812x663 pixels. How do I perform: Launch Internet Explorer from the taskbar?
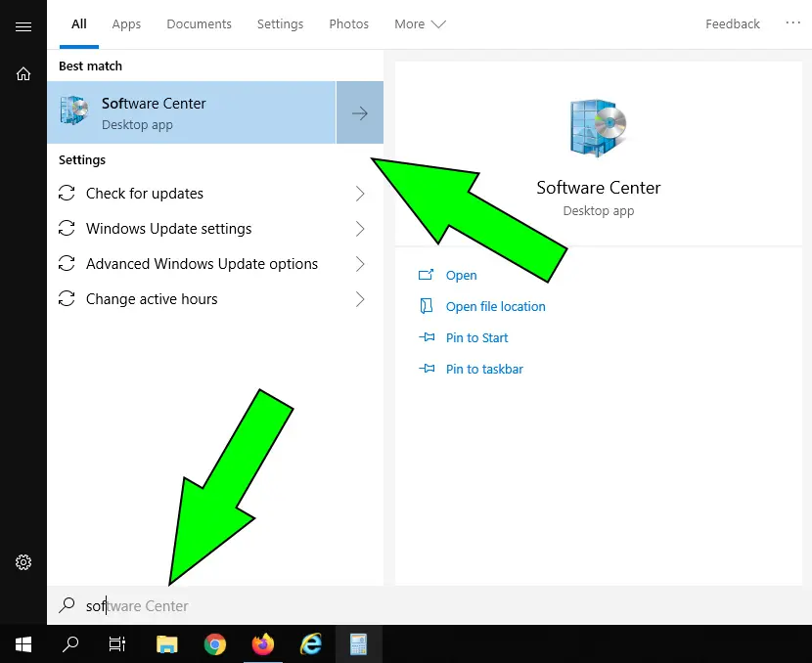coord(311,644)
